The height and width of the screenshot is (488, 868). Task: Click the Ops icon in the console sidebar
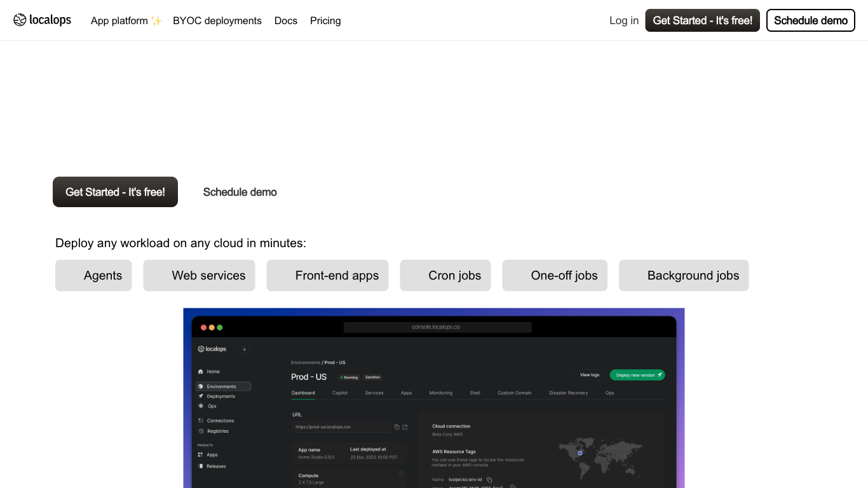(x=201, y=406)
